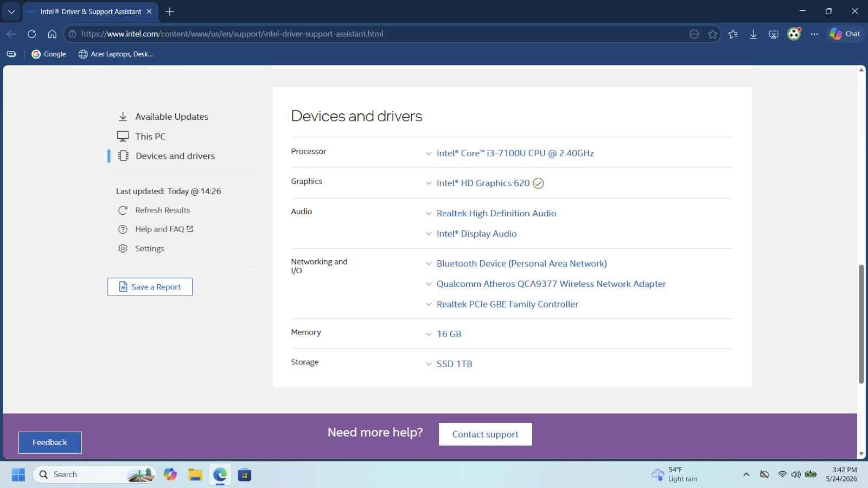Open new browser tab plus icon
The width and height of the screenshot is (868, 488).
(170, 11)
